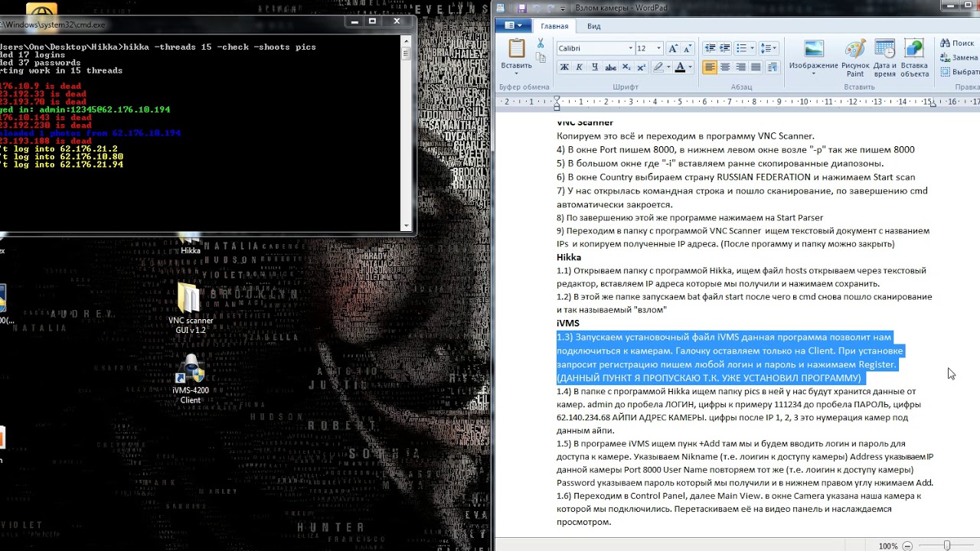Select center text alignment

pyautogui.click(x=725, y=67)
